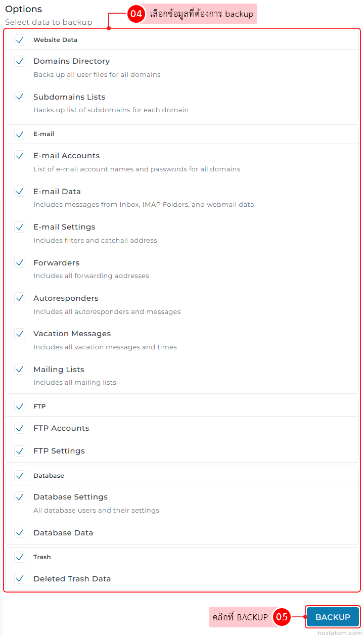Disable the Subdomains Lists checkbox
The image size is (364, 637).
pos(20,97)
